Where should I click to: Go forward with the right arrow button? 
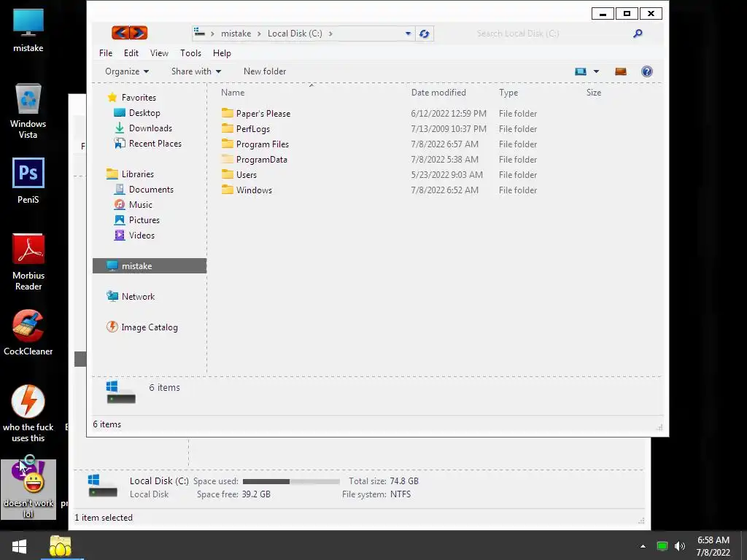(139, 33)
